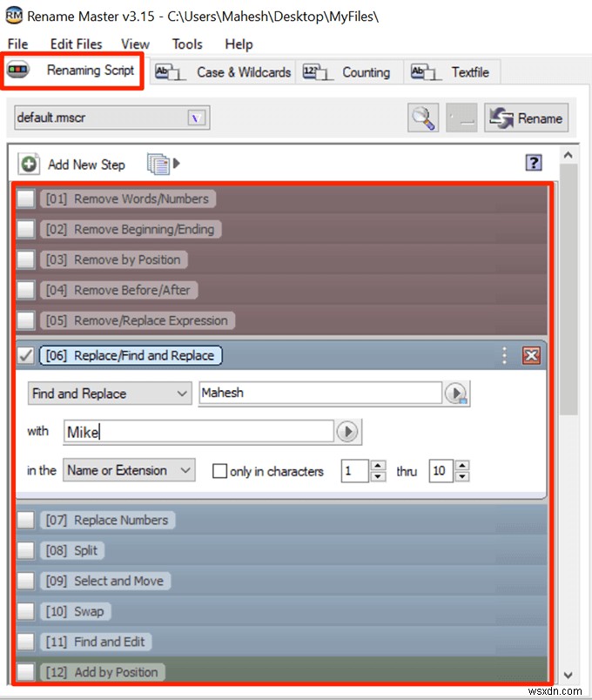Select the Renaming Script tab

(72, 71)
